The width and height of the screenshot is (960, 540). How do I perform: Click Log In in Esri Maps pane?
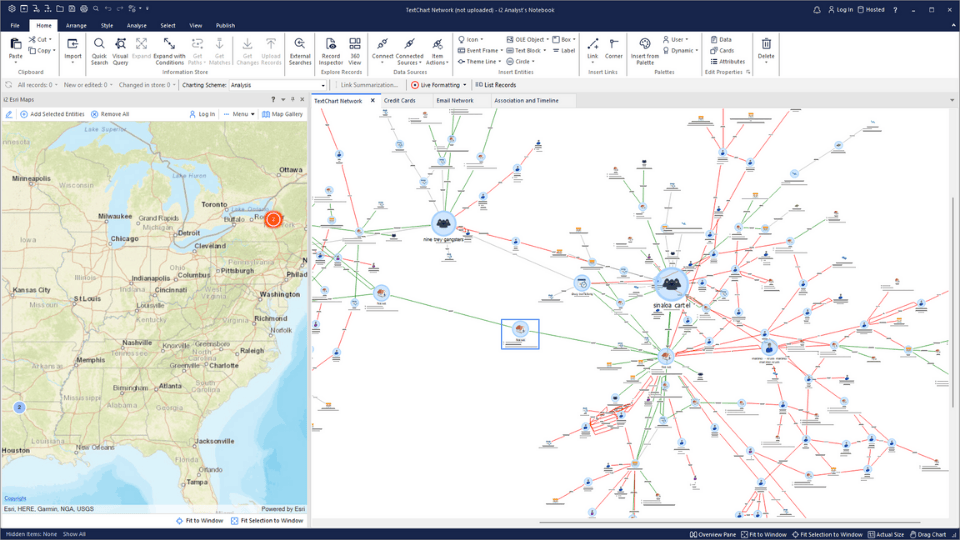pyautogui.click(x=201, y=114)
